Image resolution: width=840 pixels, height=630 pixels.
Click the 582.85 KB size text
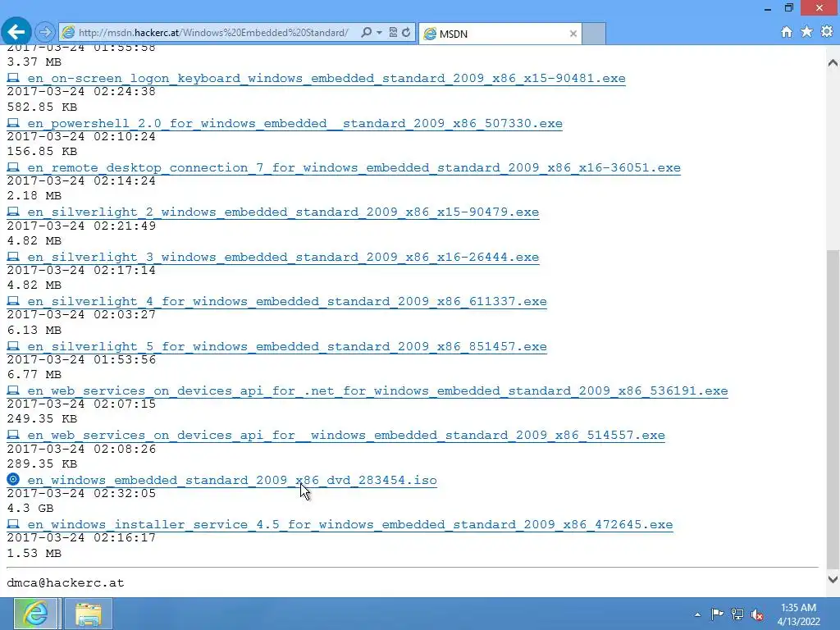coord(42,107)
